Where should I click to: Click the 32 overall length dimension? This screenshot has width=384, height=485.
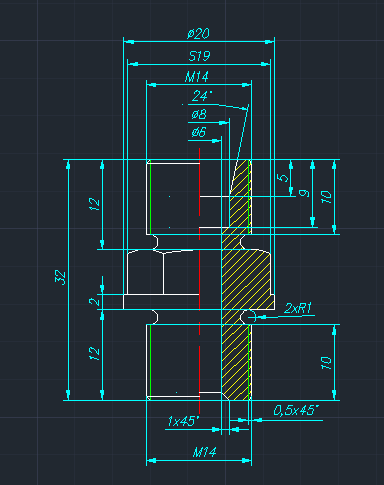tap(60, 277)
